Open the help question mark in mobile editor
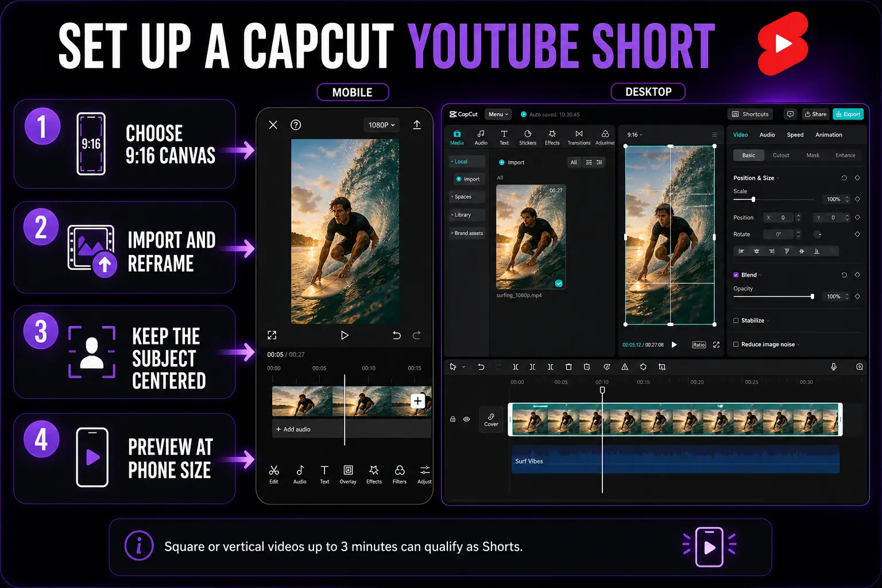Viewport: 882px width, 588px height. [296, 125]
